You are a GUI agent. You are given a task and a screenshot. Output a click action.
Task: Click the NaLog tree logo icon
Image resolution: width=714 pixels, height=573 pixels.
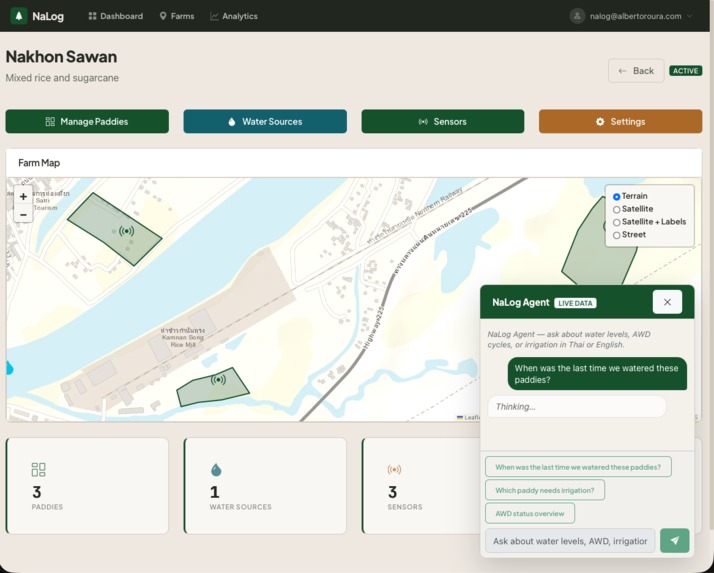click(x=19, y=16)
